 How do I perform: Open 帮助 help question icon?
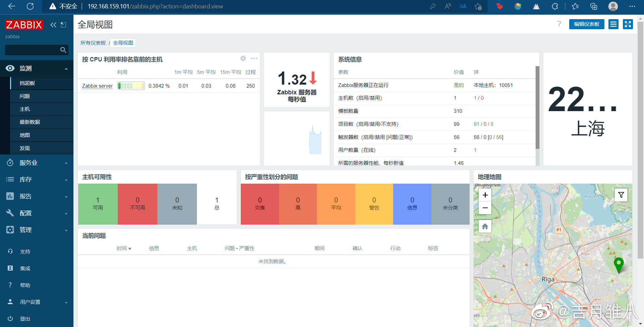[10, 285]
